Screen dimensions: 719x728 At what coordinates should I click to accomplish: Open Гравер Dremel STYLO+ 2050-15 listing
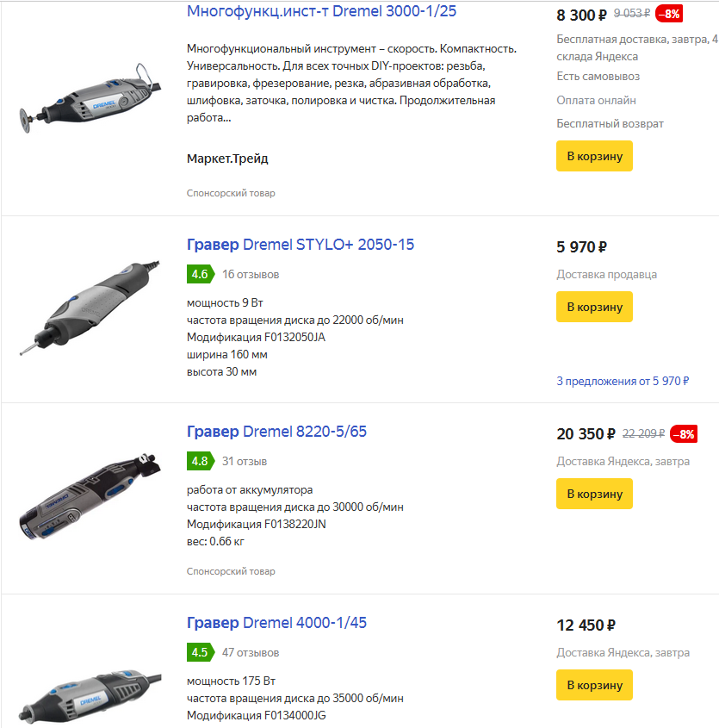click(301, 245)
